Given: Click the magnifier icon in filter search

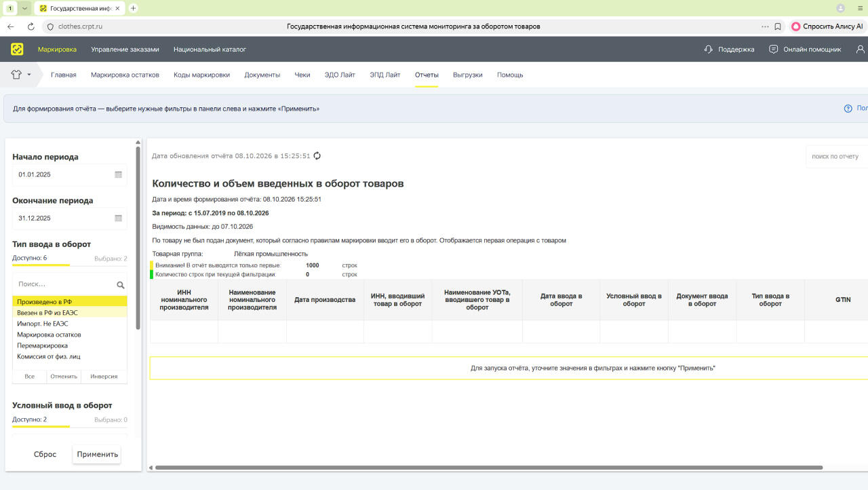Looking at the screenshot, I should point(121,285).
